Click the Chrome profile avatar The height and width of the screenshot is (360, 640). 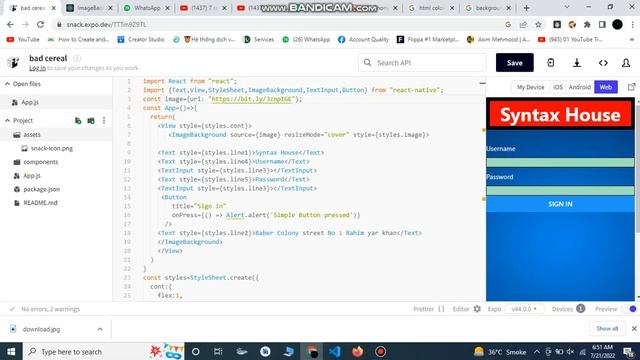coord(618,24)
